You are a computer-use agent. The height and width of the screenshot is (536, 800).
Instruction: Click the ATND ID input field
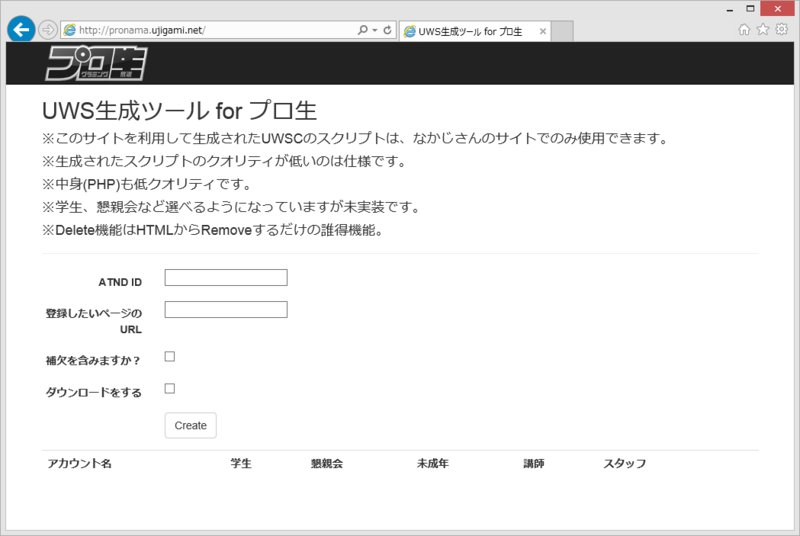point(226,277)
